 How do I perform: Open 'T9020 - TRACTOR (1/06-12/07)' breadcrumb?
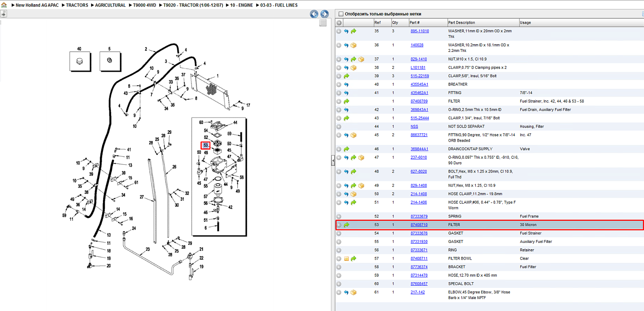pyautogui.click(x=193, y=5)
